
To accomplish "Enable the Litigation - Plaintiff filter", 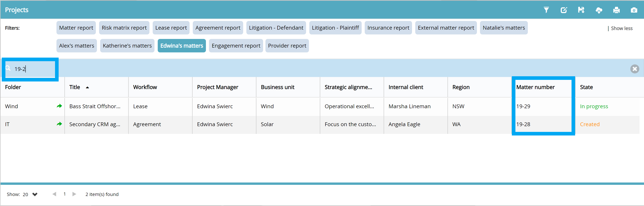I will point(335,28).
